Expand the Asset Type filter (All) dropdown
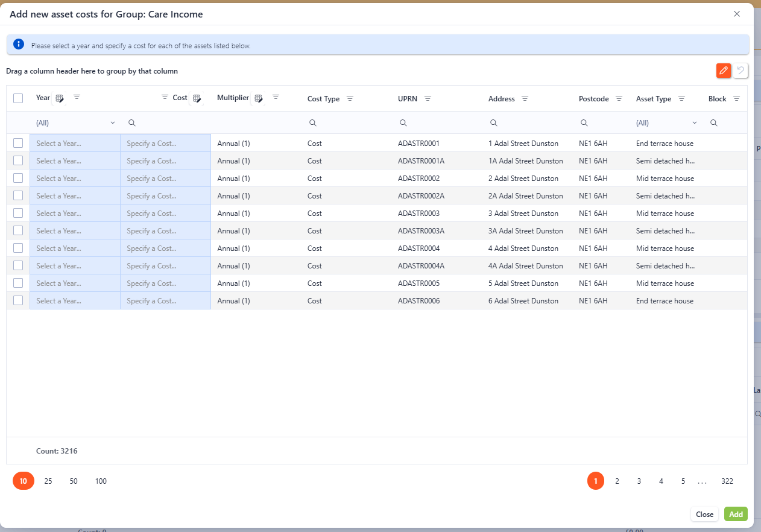This screenshot has width=761, height=532. (694, 122)
